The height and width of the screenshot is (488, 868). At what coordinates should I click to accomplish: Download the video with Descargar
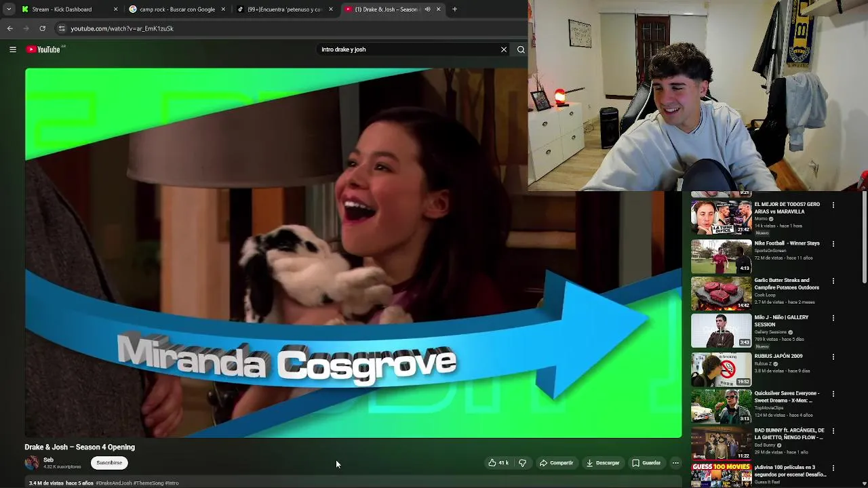click(x=603, y=463)
